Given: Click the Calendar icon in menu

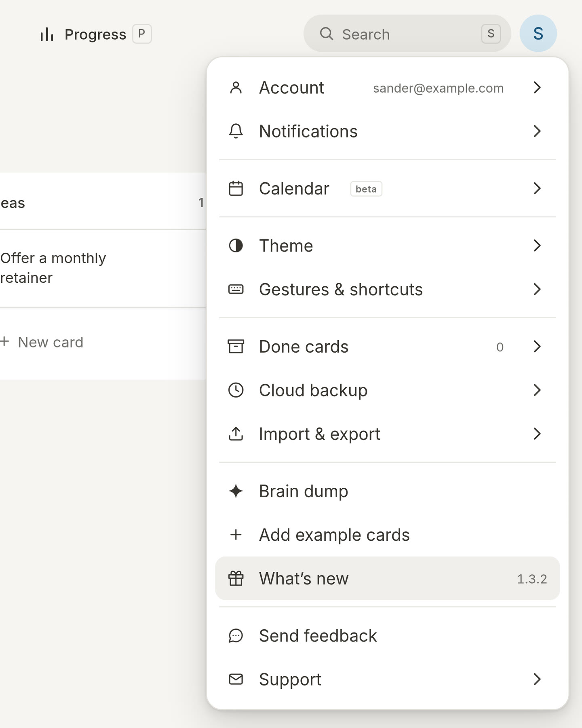Looking at the screenshot, I should click(236, 188).
